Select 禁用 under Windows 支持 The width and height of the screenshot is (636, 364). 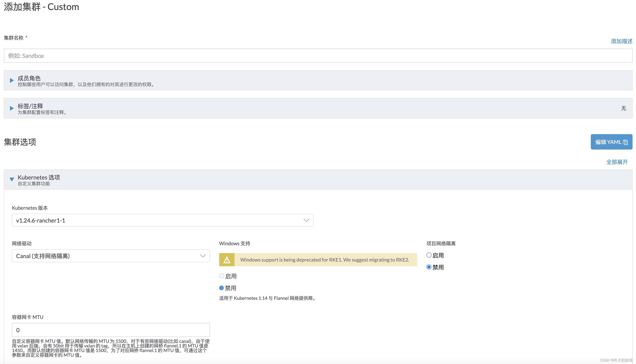pos(221,288)
